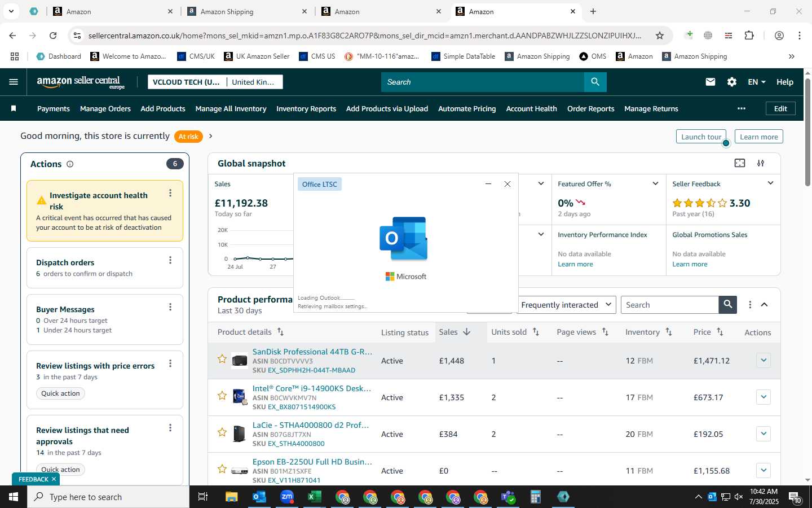Favorite the SanDisk Professional product star

pos(222,359)
